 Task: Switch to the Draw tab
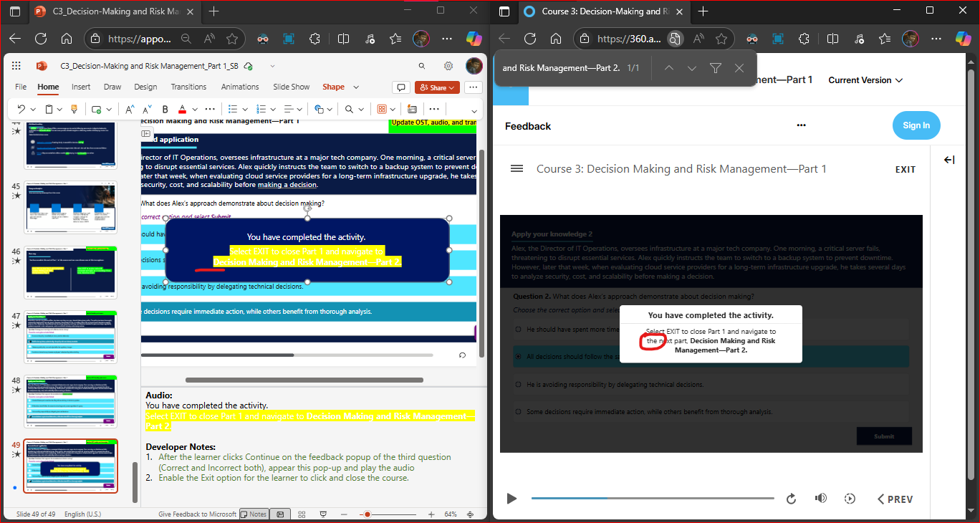(x=112, y=87)
